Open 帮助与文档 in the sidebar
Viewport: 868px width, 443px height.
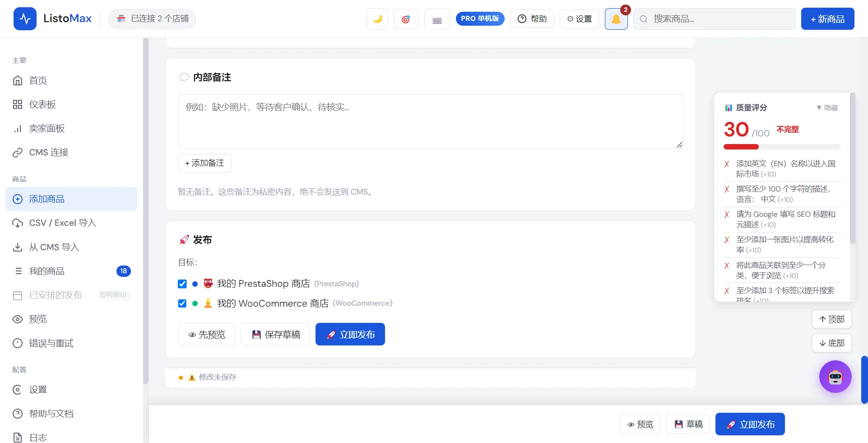[x=71, y=413]
